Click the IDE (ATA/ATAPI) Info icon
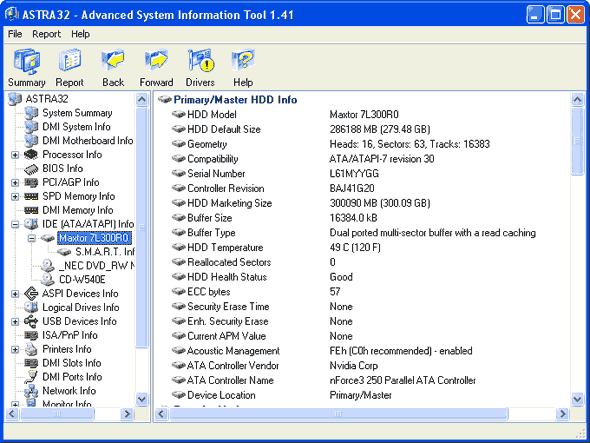 click(x=31, y=224)
